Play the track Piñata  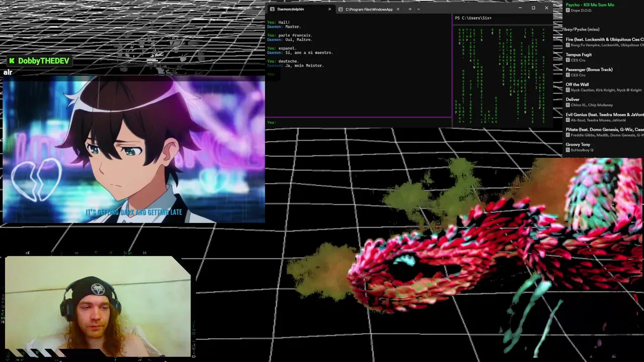pos(604,130)
